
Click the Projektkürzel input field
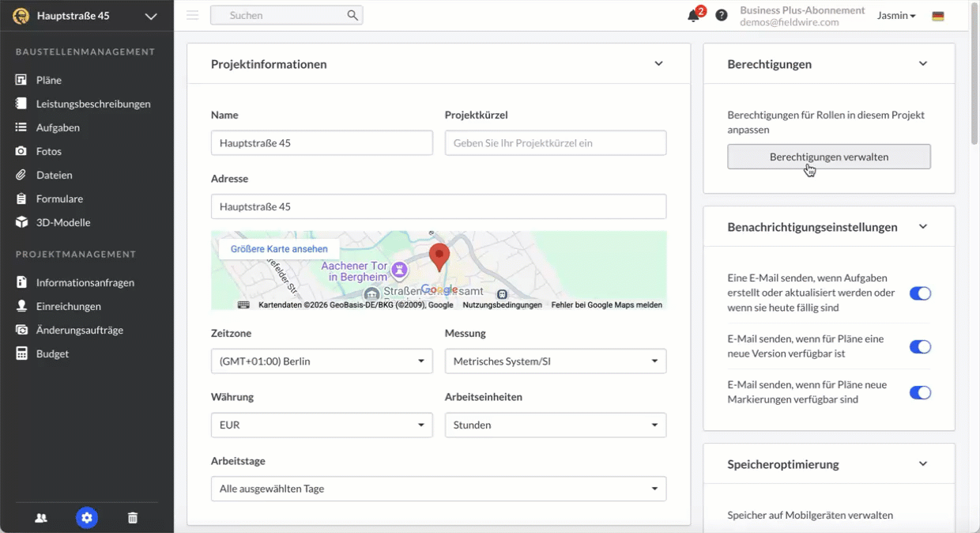[555, 143]
